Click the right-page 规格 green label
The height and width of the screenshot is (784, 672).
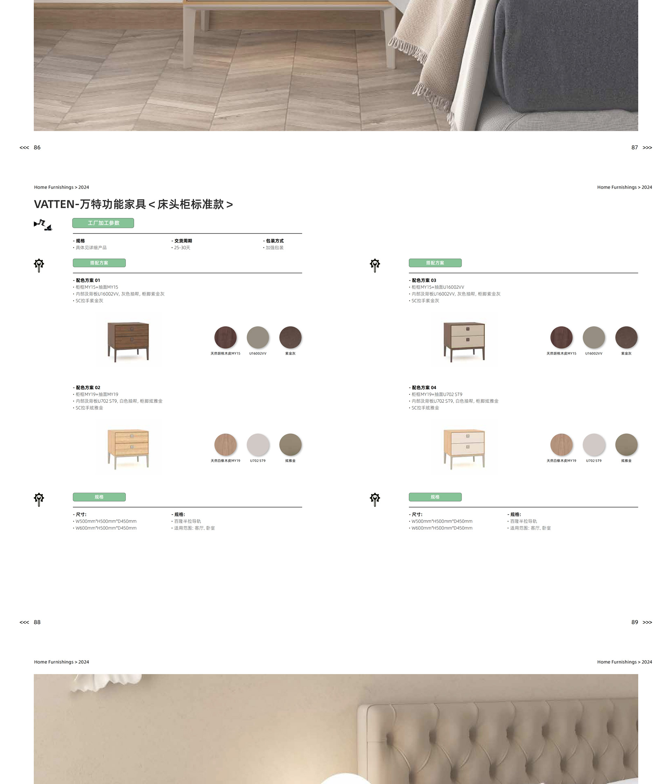(x=435, y=497)
